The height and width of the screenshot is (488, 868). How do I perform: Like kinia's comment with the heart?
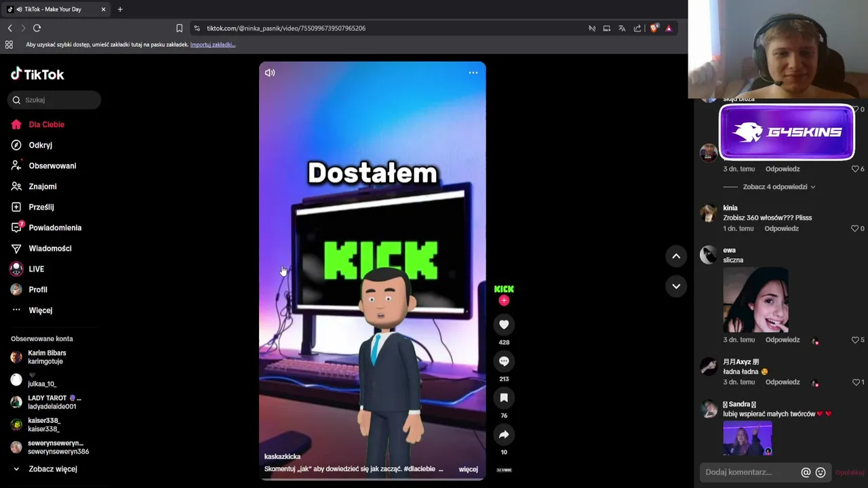855,228
